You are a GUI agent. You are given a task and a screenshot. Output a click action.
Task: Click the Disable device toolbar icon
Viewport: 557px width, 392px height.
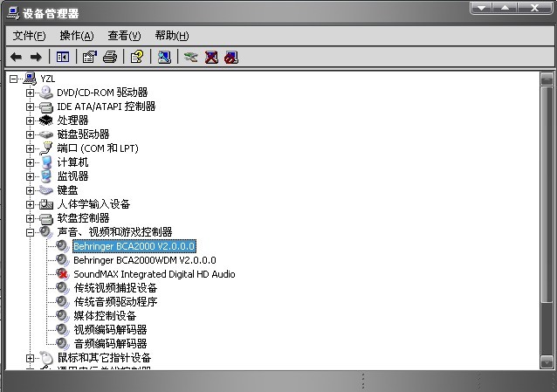(x=231, y=57)
